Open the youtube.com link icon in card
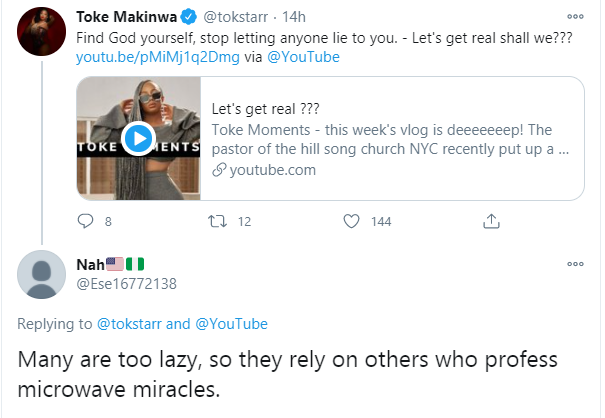The height and width of the screenshot is (418, 605). pyautogui.click(x=219, y=170)
